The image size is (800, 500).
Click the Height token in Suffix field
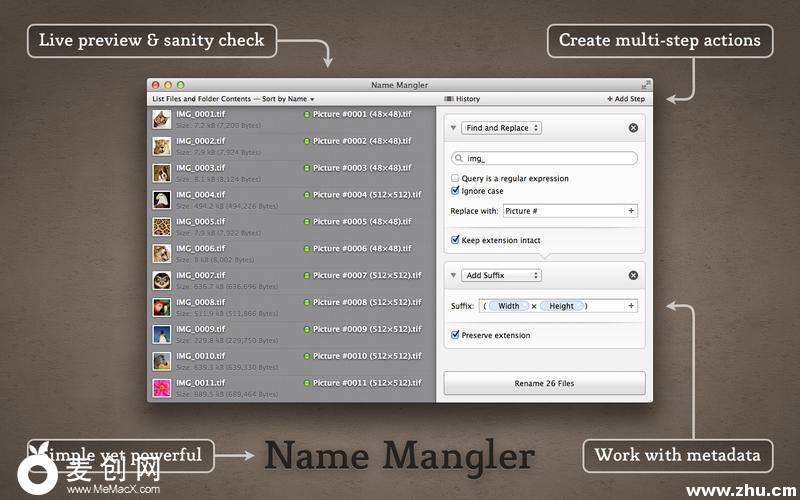pyautogui.click(x=561, y=306)
